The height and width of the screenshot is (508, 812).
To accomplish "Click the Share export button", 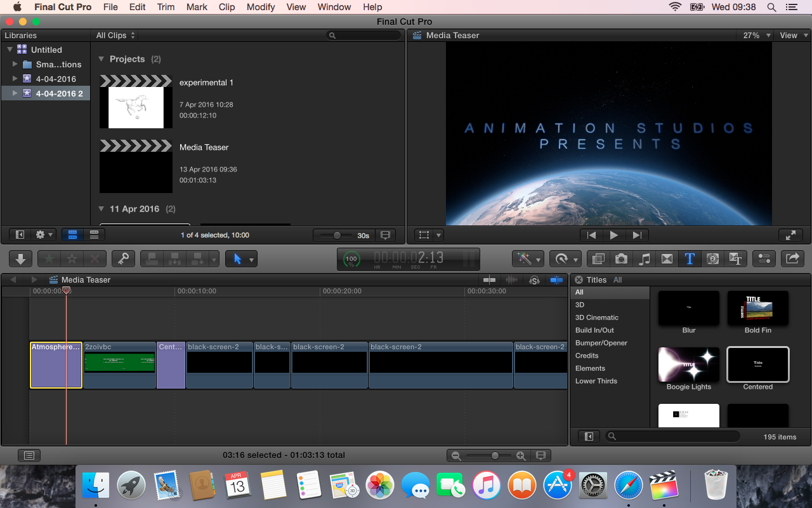I will tap(793, 258).
